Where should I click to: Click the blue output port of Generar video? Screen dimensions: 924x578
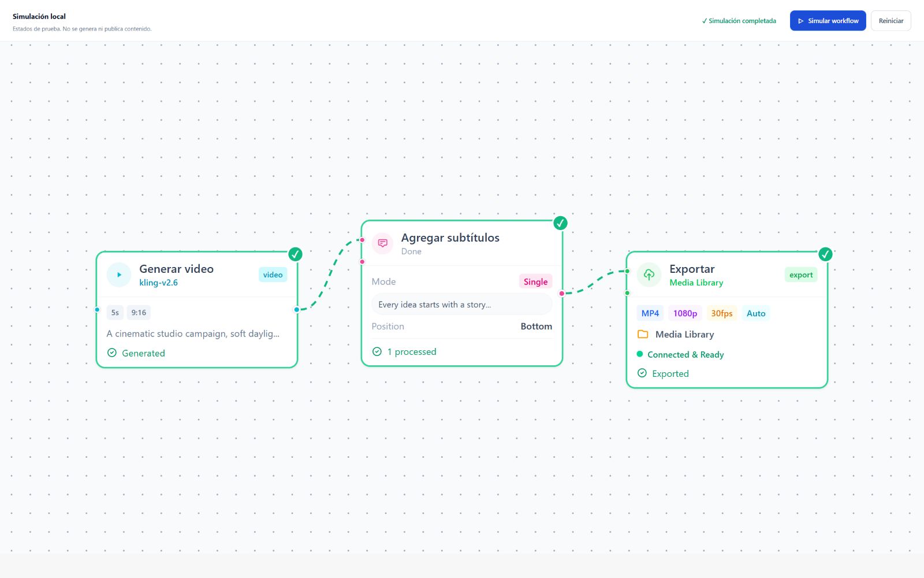point(297,310)
